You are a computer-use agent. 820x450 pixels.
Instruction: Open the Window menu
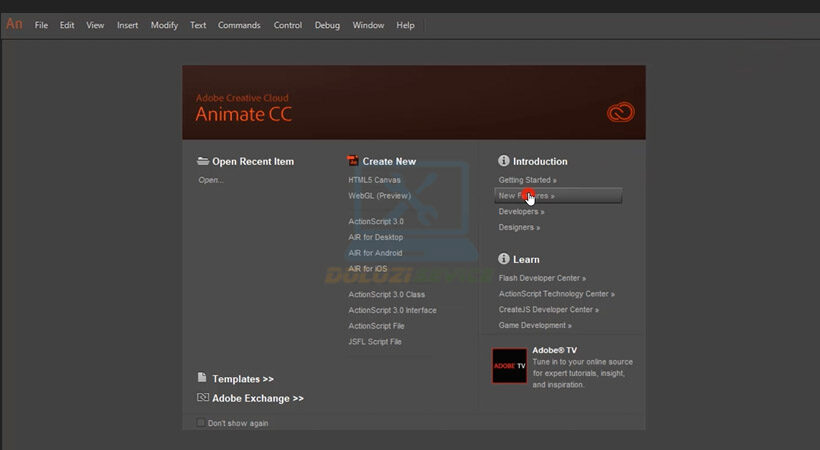(x=368, y=25)
